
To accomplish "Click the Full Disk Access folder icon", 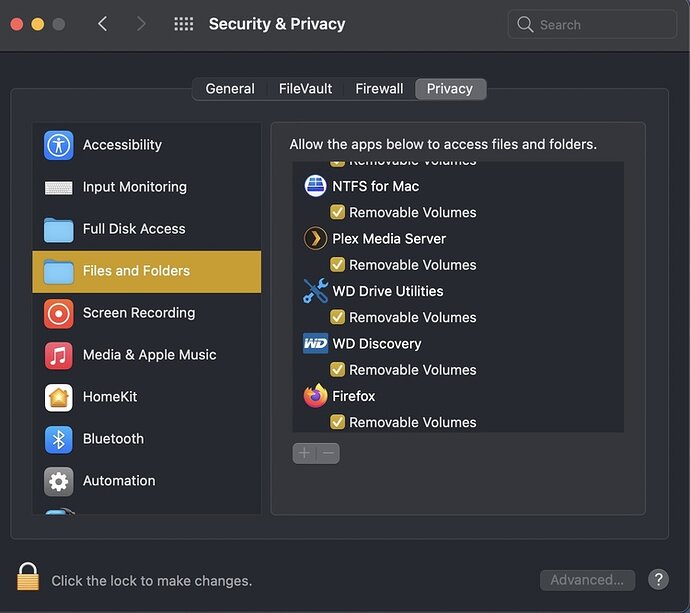I will pyautogui.click(x=59, y=230).
